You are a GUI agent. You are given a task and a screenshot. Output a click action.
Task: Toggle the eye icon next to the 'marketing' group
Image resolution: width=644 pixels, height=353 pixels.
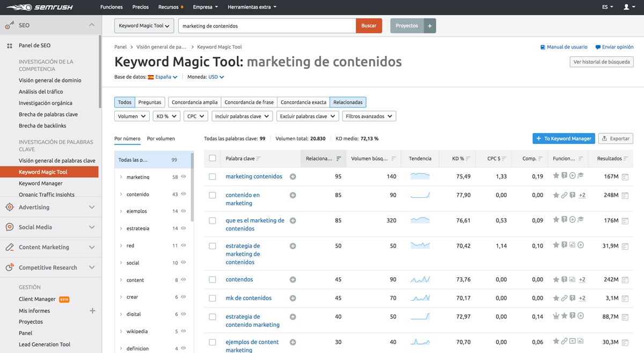tap(182, 177)
